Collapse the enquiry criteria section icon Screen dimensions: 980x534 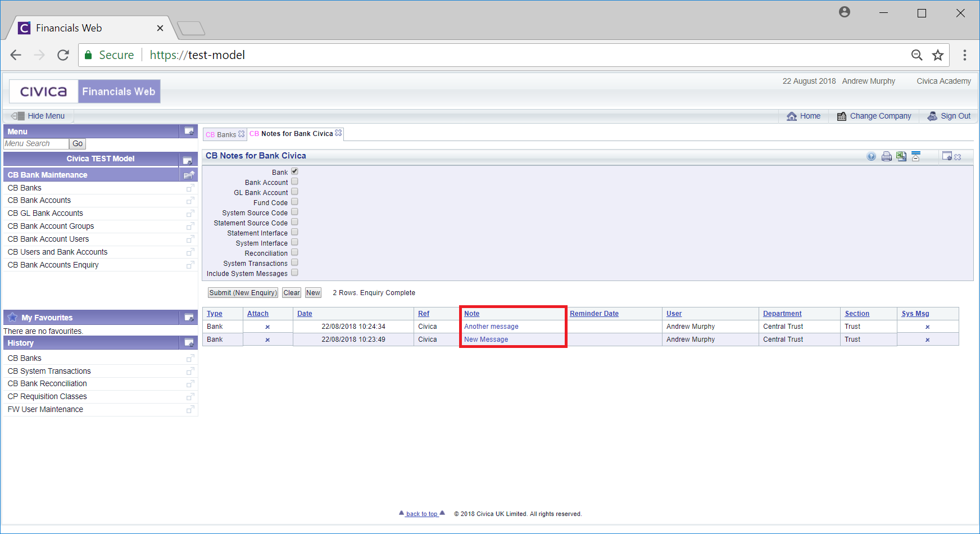pos(917,157)
